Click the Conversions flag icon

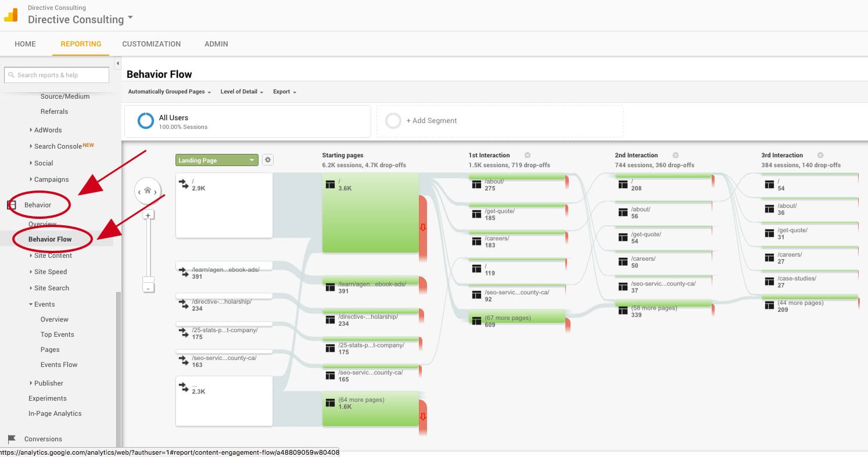(11, 439)
